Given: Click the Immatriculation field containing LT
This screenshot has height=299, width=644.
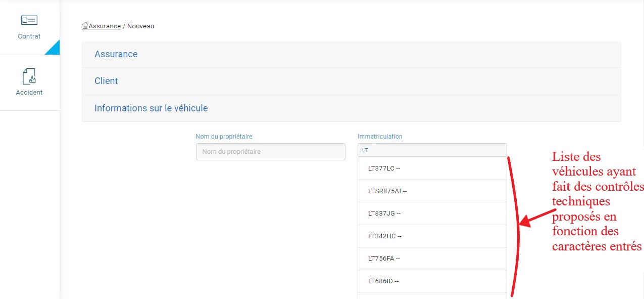Looking at the screenshot, I should (x=432, y=150).
